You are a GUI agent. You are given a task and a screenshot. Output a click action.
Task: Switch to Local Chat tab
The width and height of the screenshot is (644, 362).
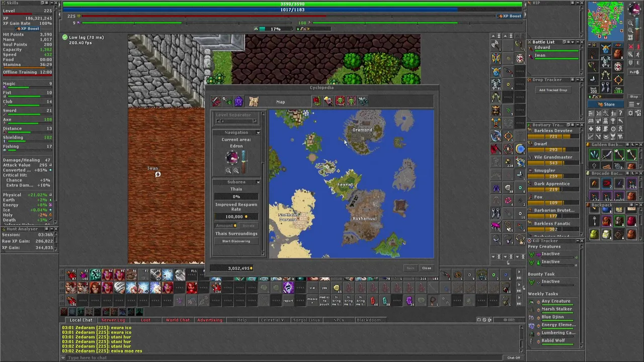coord(80,320)
